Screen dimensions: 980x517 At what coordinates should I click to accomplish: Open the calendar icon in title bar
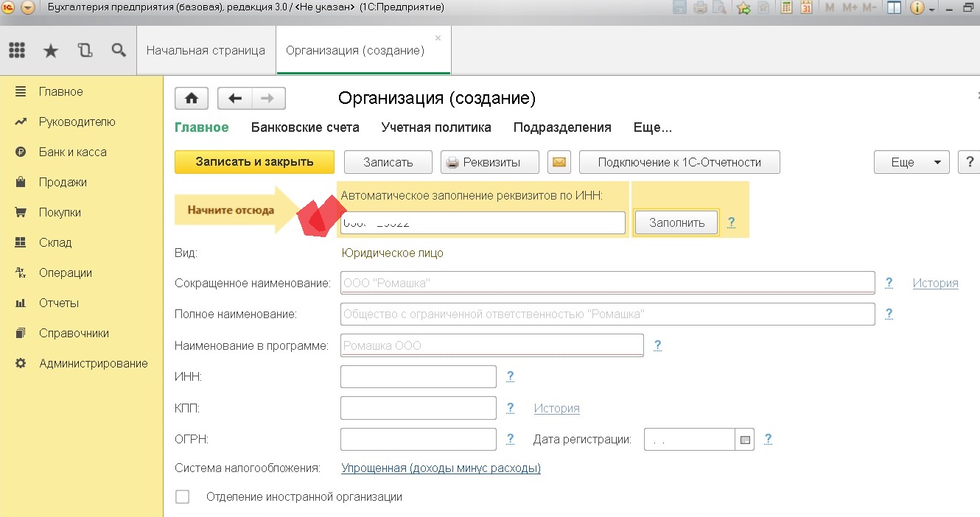(806, 8)
